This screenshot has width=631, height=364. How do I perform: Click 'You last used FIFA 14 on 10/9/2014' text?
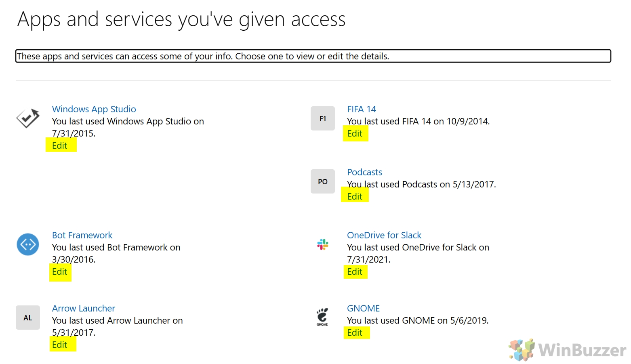click(x=419, y=121)
